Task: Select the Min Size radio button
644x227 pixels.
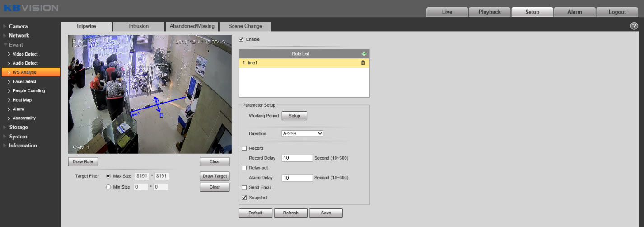Action: coord(108,187)
